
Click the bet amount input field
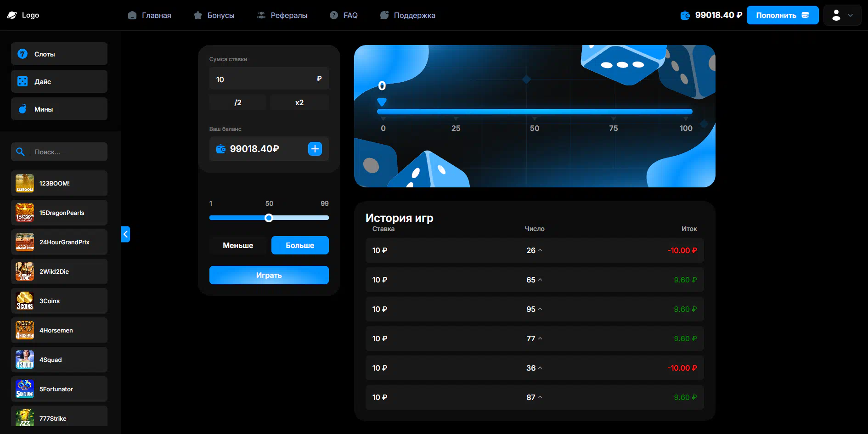264,79
